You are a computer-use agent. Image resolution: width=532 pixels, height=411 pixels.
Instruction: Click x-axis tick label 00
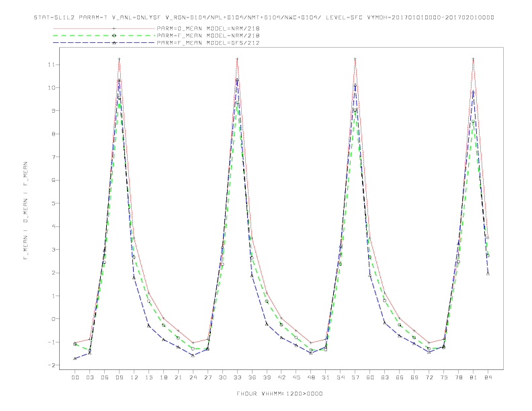point(75,377)
